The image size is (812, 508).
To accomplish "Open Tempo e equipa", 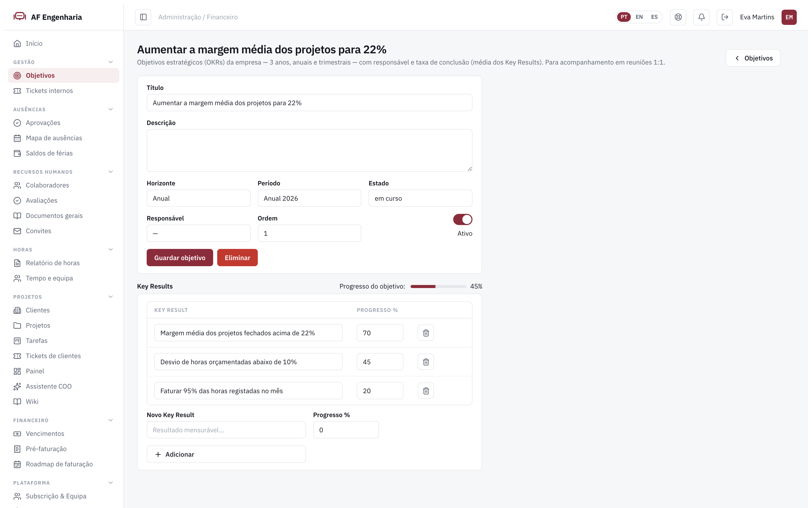I will pos(63,278).
